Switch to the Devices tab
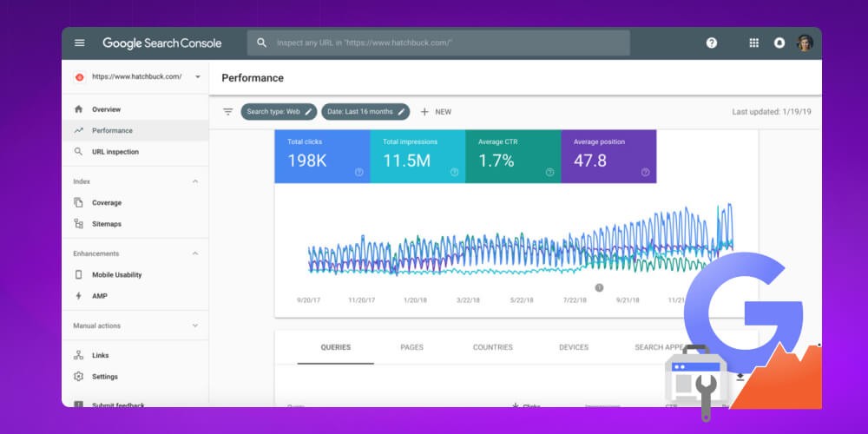The height and width of the screenshot is (434, 868). coord(574,348)
